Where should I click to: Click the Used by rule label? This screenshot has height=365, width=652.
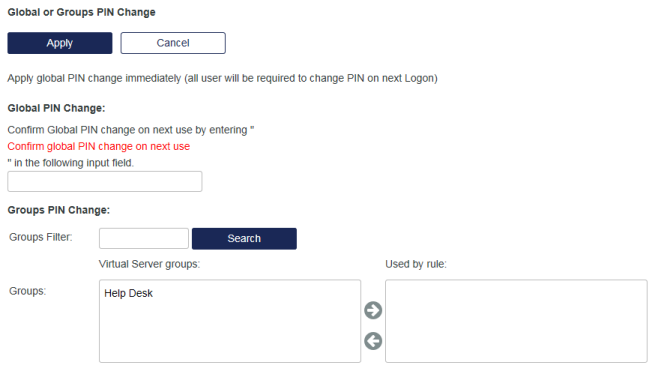[x=416, y=264]
